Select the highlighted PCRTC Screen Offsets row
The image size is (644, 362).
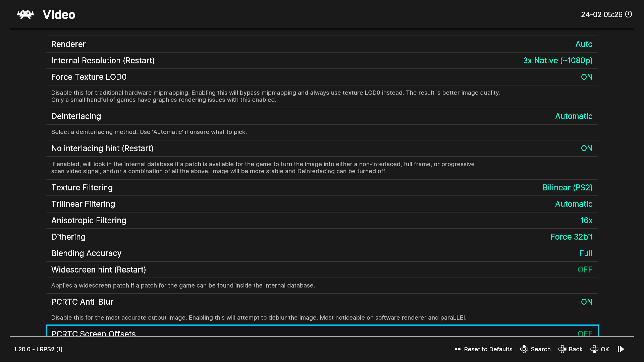pos(322,331)
